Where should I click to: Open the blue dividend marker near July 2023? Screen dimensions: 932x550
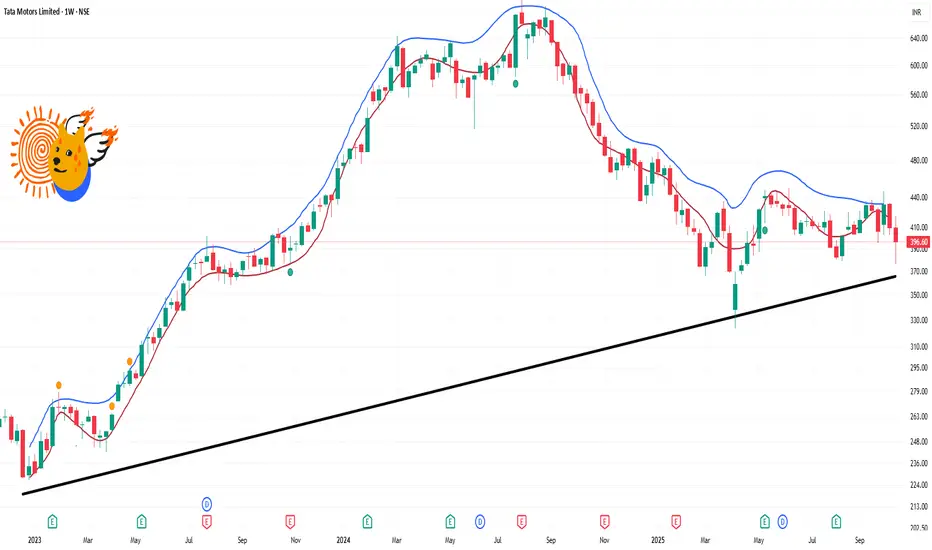tap(207, 503)
